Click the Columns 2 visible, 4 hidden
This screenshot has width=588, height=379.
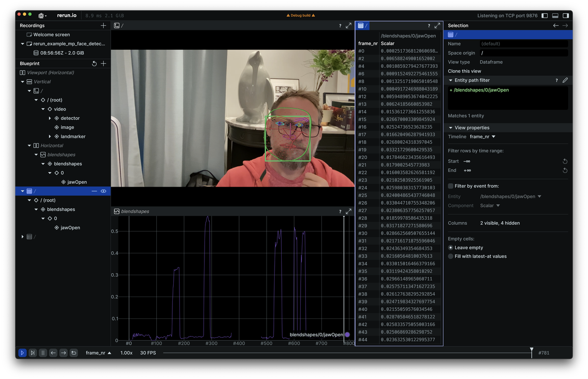pos(500,223)
